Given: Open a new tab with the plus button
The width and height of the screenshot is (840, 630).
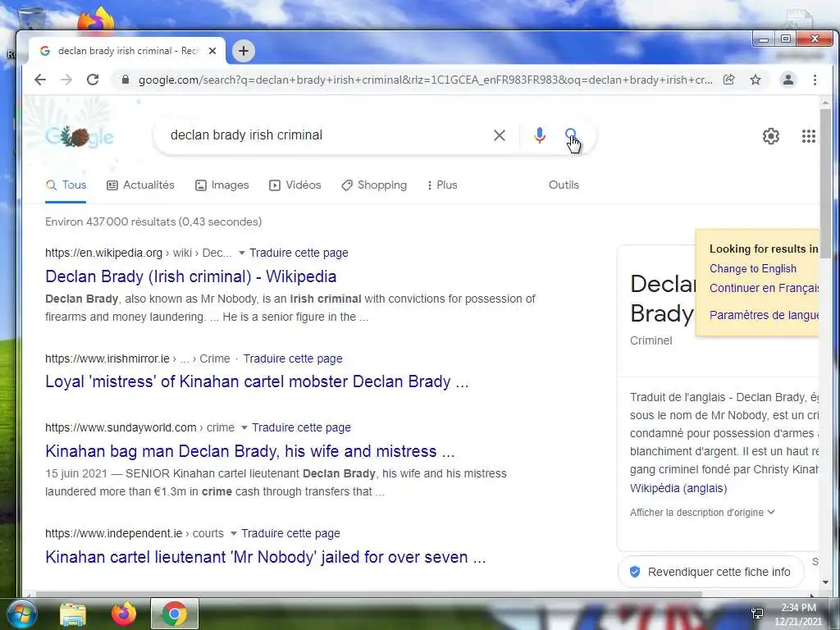Looking at the screenshot, I should 243,51.
